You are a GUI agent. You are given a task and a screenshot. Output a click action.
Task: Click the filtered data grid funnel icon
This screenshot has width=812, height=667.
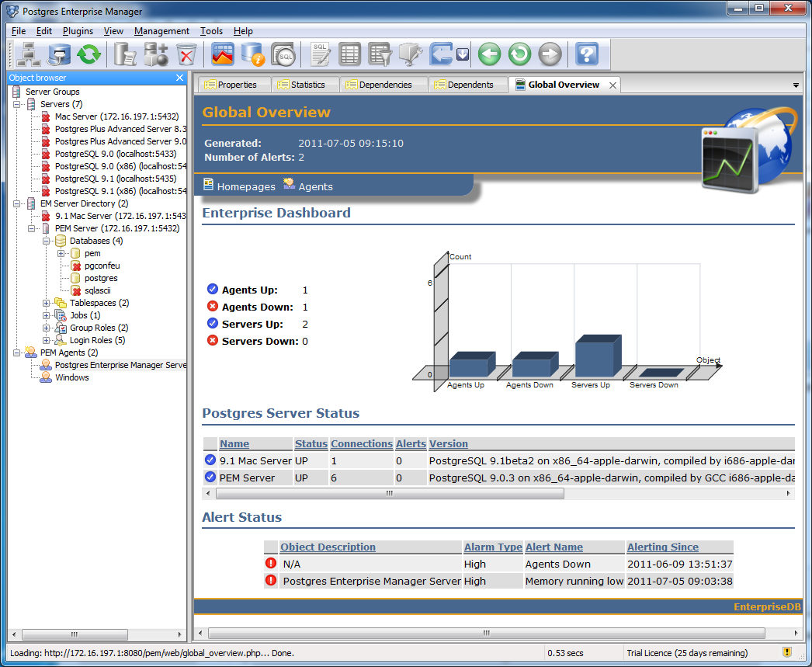pos(380,54)
